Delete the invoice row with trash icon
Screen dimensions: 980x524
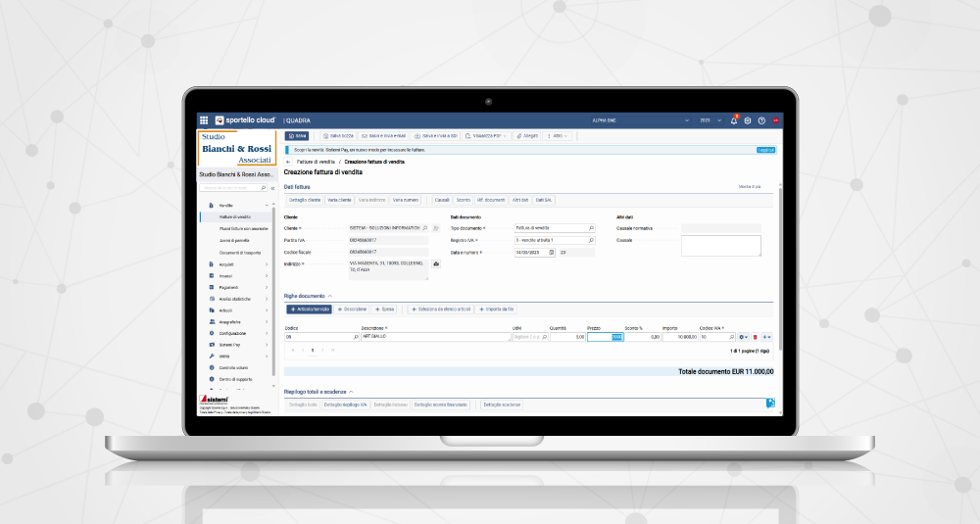(755, 337)
